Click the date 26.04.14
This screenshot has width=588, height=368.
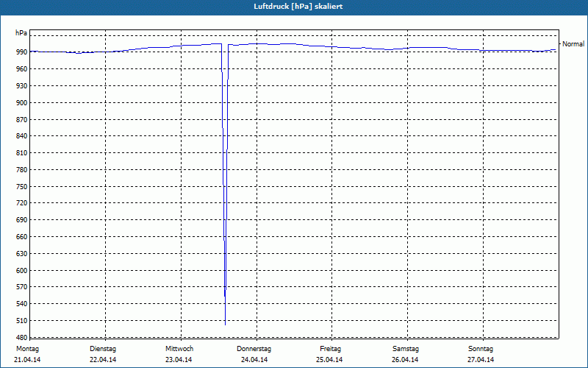(x=405, y=360)
